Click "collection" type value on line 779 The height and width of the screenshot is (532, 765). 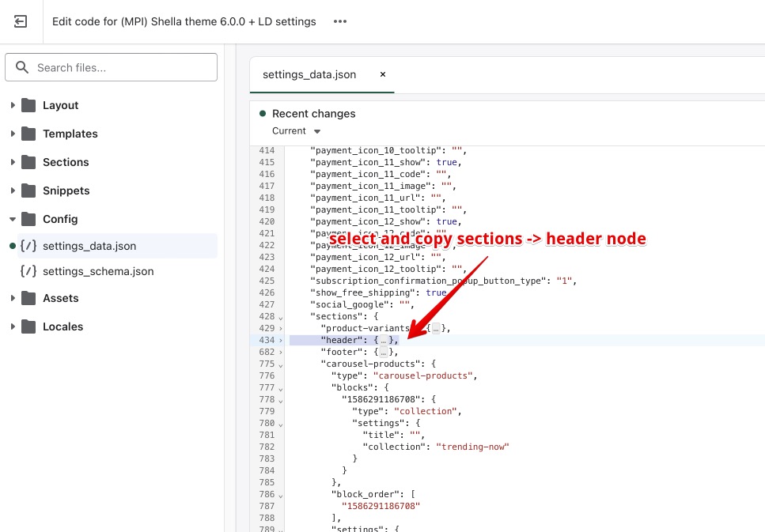tap(425, 411)
